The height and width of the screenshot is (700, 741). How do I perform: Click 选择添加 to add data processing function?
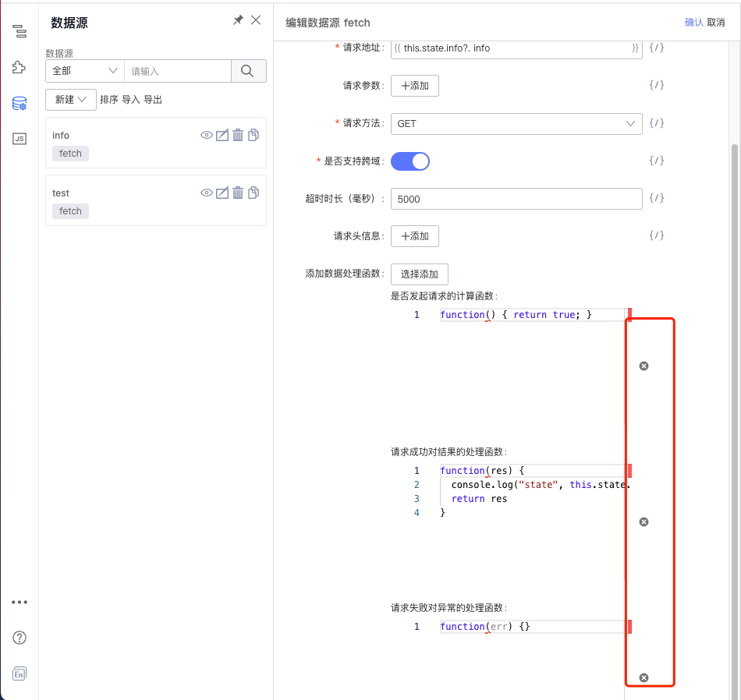(420, 274)
